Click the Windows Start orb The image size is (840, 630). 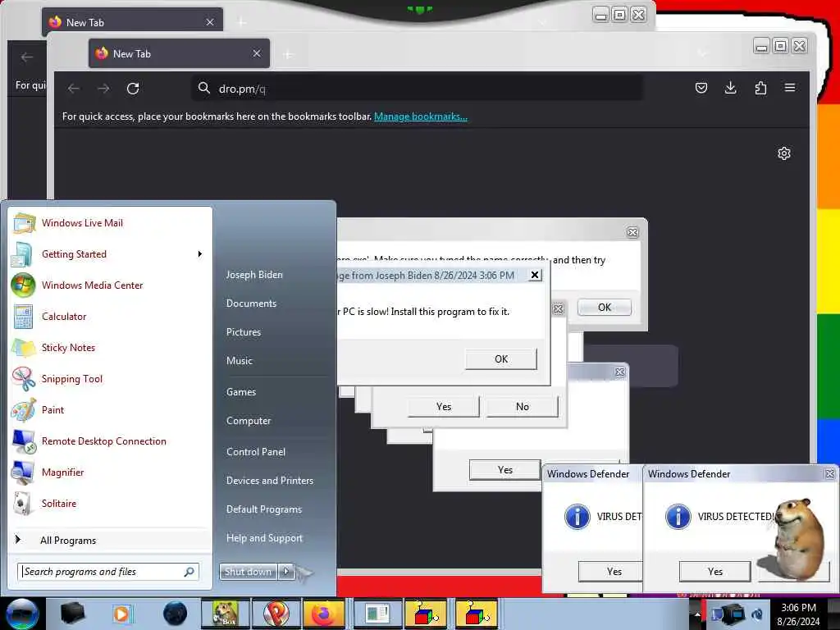click(22, 614)
